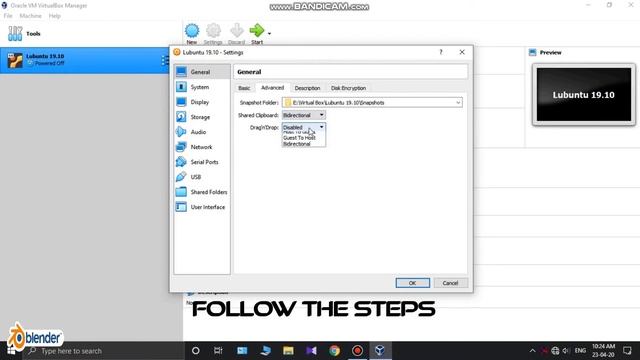The height and width of the screenshot is (360, 640).
Task: Open the Shared Folders settings category
Action: 202,192
